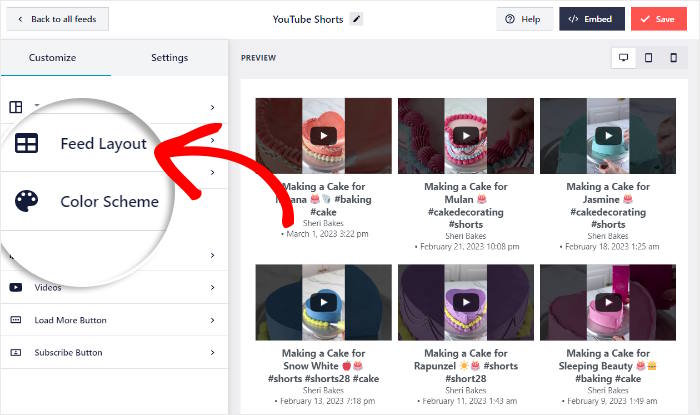Click the Snow White video title
Image resolution: width=700 pixels, height=415 pixels.
tap(323, 365)
